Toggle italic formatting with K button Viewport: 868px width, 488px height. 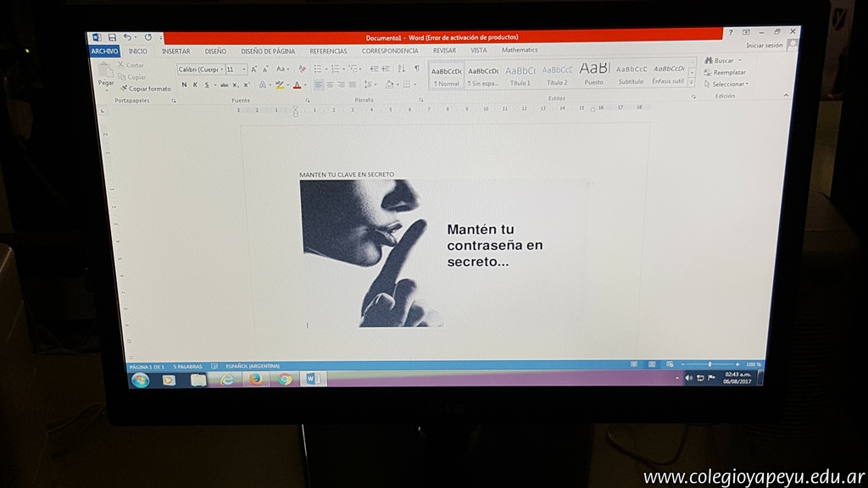195,85
